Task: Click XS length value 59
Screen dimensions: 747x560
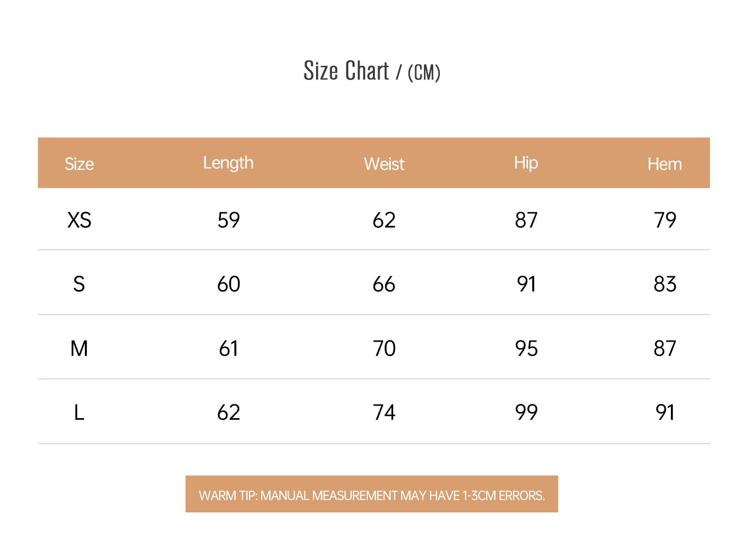Action: tap(229, 220)
